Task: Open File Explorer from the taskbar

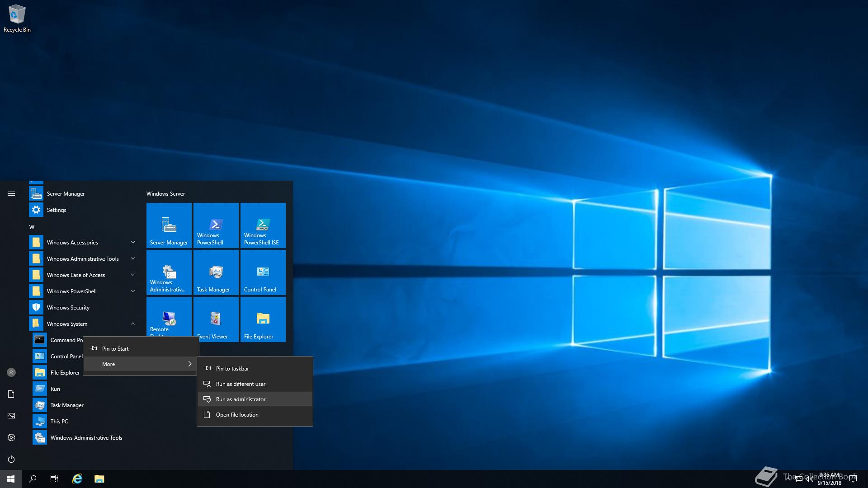Action: coord(99,479)
